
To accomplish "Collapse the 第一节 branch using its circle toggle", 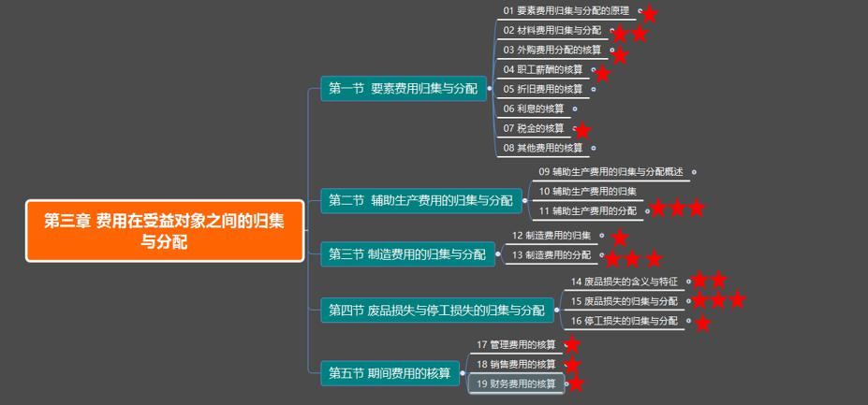I will point(490,89).
